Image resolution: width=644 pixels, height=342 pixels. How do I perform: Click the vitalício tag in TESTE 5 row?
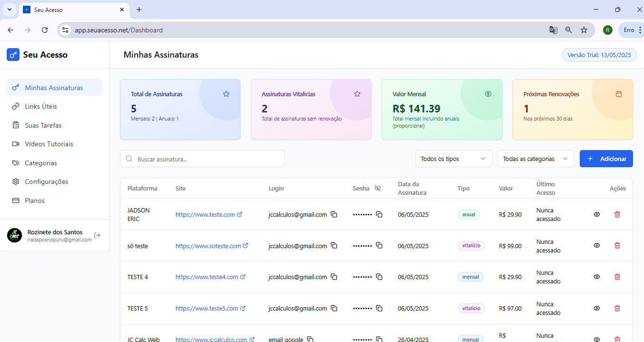[471, 308]
